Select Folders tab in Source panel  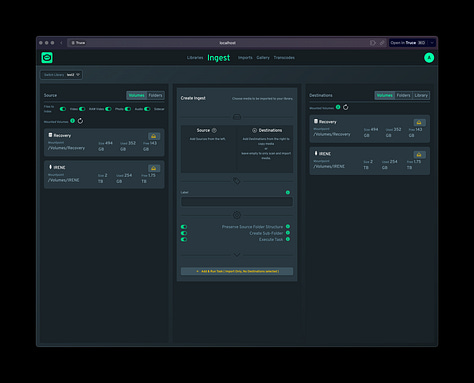(x=155, y=95)
